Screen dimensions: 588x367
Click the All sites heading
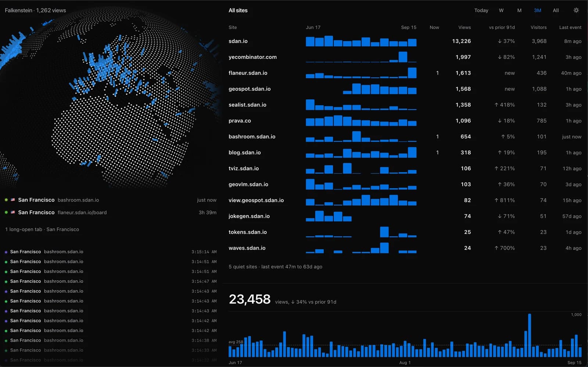coord(238,10)
